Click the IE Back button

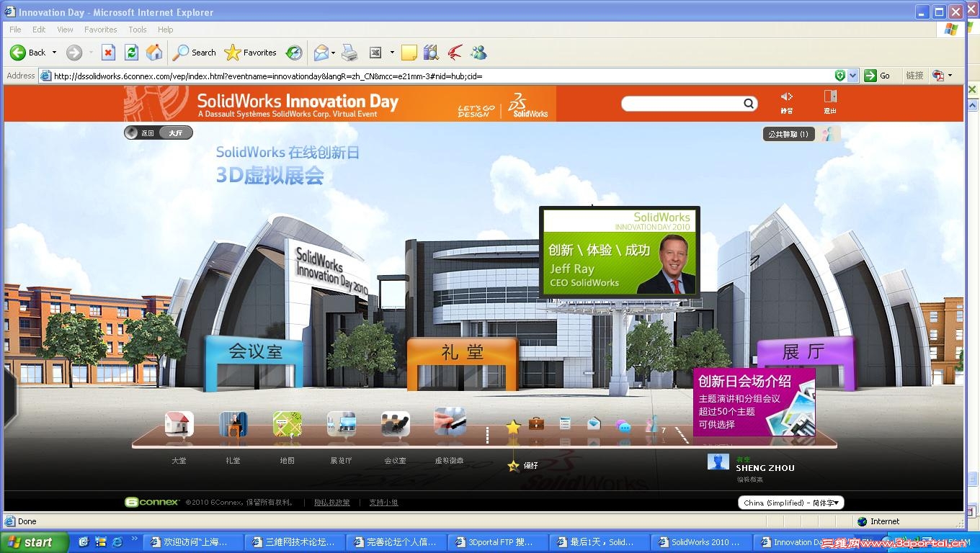(28, 53)
